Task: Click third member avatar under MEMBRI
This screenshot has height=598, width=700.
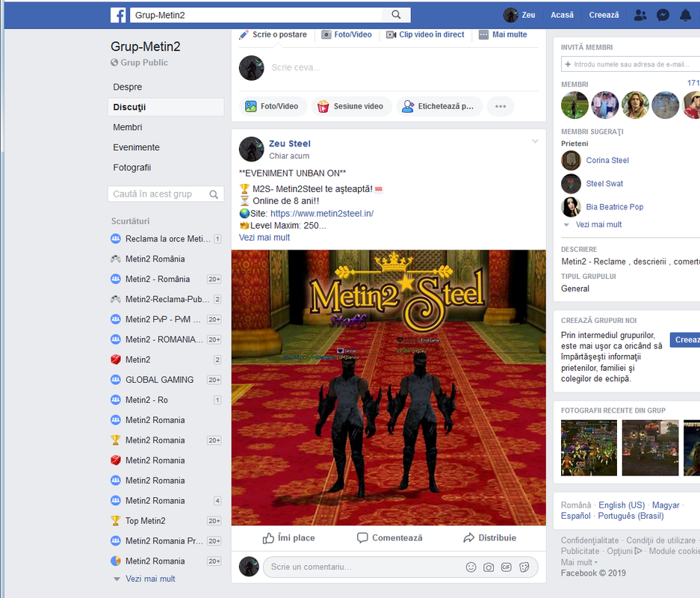Action: click(635, 105)
